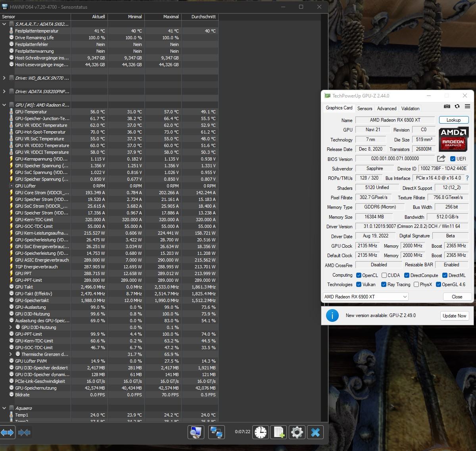Expand the Drive: ADATA SX8200PNP group
The width and height of the screenshot is (476, 451).
point(4,92)
